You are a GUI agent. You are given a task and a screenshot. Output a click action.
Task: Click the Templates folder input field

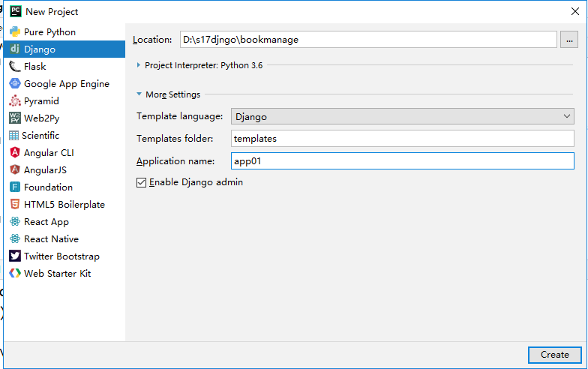click(x=402, y=138)
